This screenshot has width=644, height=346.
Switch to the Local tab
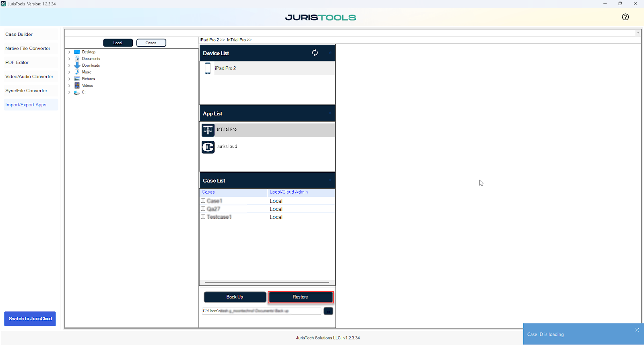(118, 43)
